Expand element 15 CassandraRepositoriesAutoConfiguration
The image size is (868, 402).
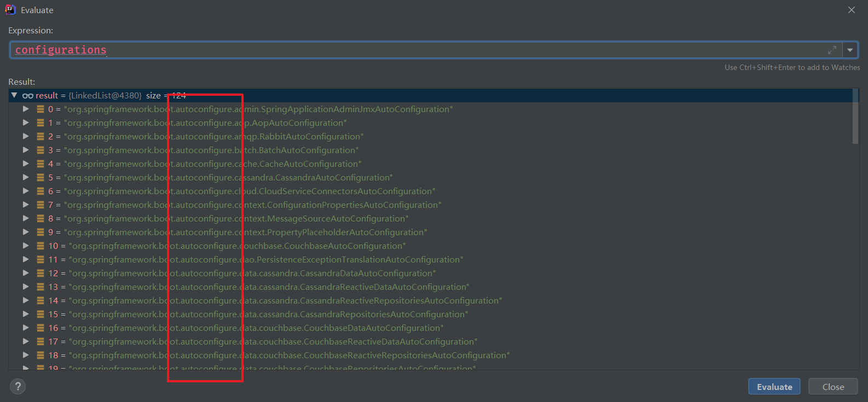click(x=25, y=314)
